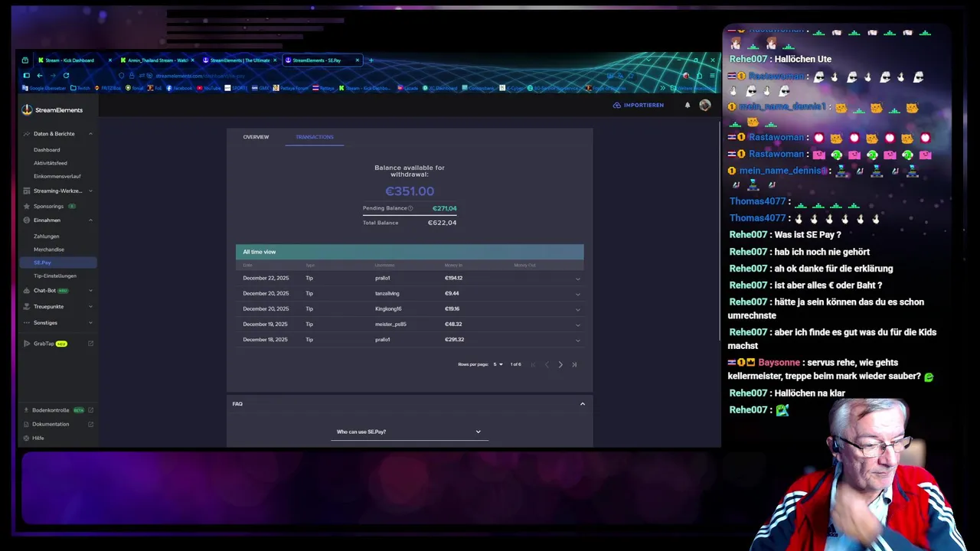Viewport: 980px width, 551px height.
Task: Click the Pending Balance help icon
Action: click(410, 208)
